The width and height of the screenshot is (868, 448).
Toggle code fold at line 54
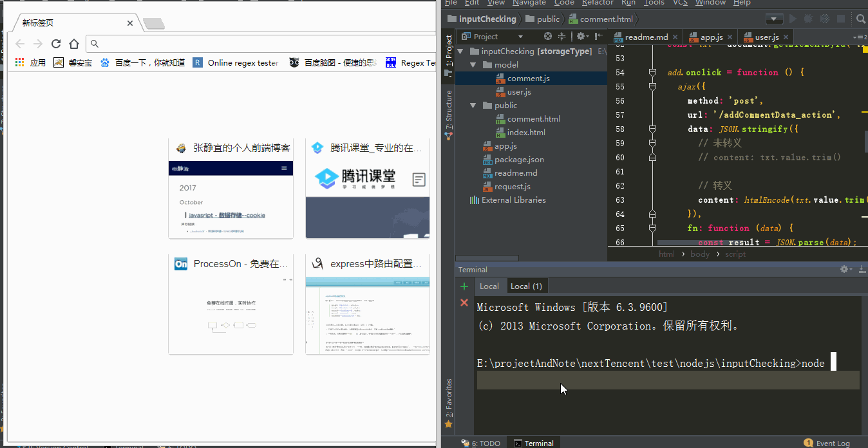(652, 73)
